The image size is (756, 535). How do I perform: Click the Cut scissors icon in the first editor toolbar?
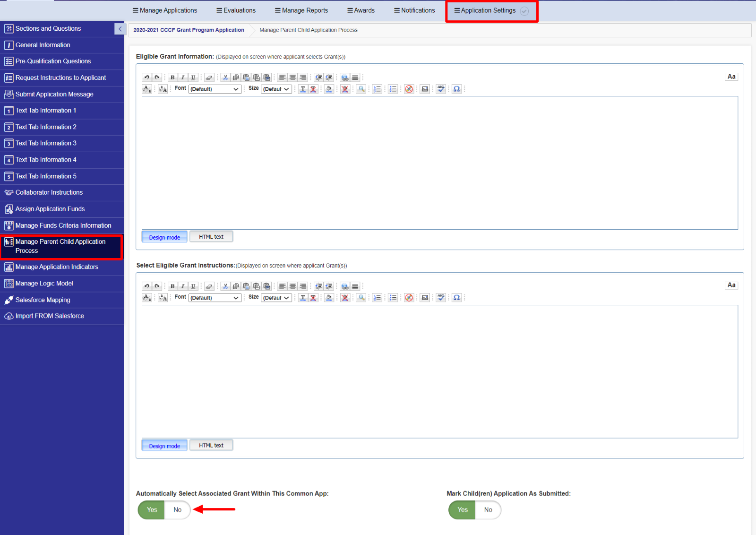click(x=225, y=78)
